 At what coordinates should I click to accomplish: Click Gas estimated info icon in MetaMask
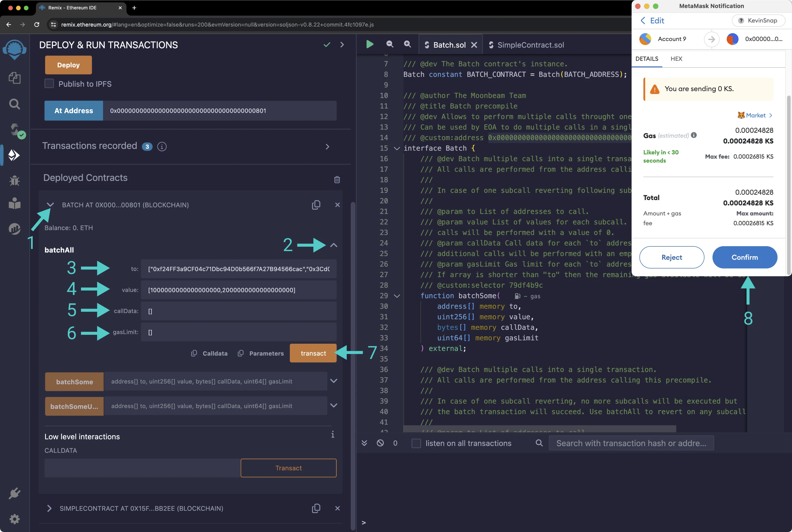click(x=694, y=135)
